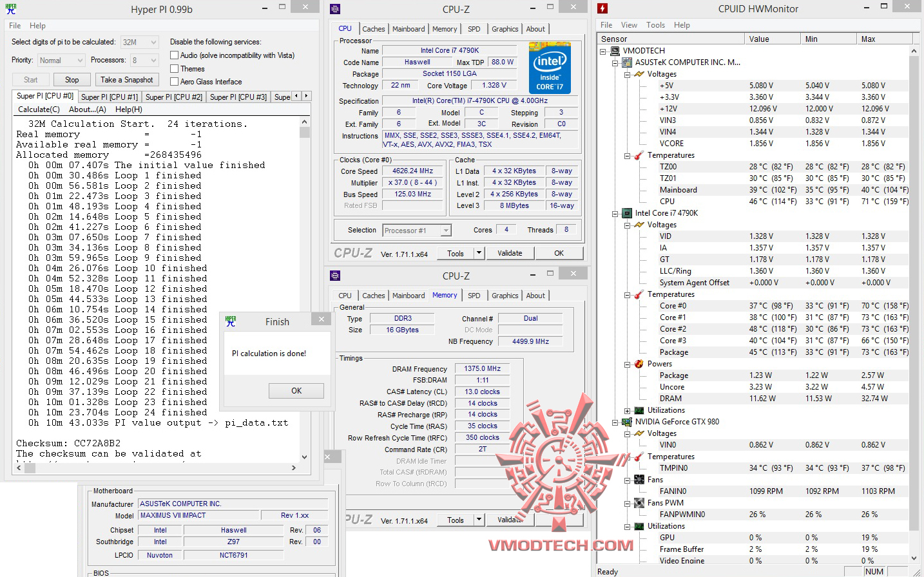This screenshot has height=577, width=924.
Task: Click the Stop button in Hyper PI
Action: click(x=72, y=80)
